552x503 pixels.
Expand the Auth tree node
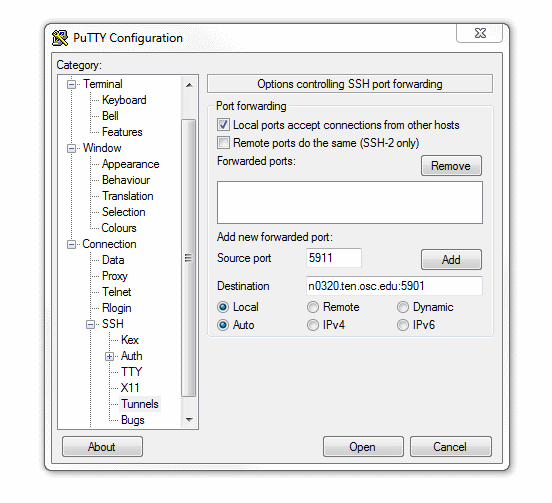pos(109,357)
